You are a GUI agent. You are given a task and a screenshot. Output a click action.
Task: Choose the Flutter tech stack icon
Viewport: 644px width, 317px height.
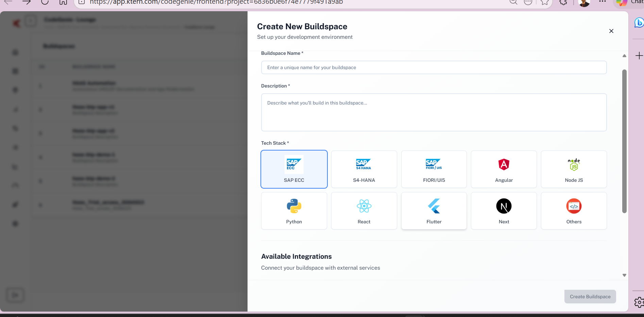(x=434, y=206)
